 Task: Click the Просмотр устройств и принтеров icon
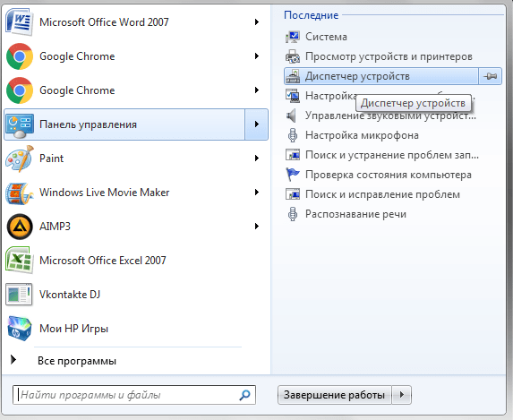coord(293,56)
